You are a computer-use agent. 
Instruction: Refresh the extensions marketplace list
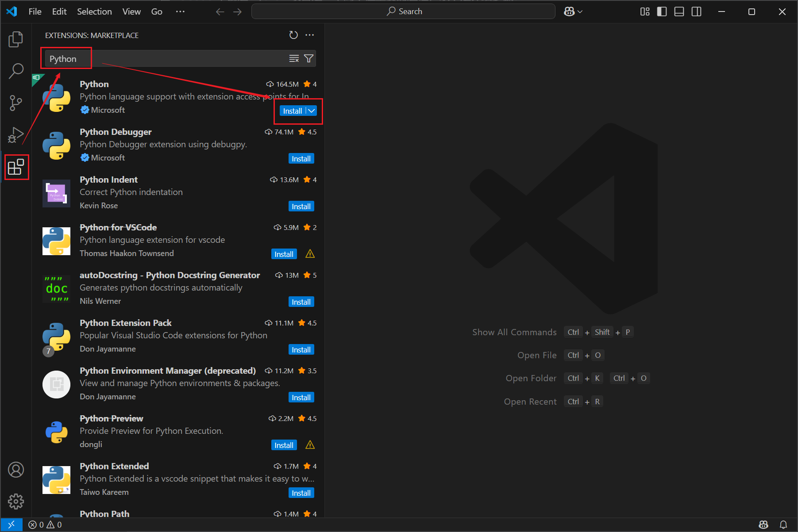[293, 35]
